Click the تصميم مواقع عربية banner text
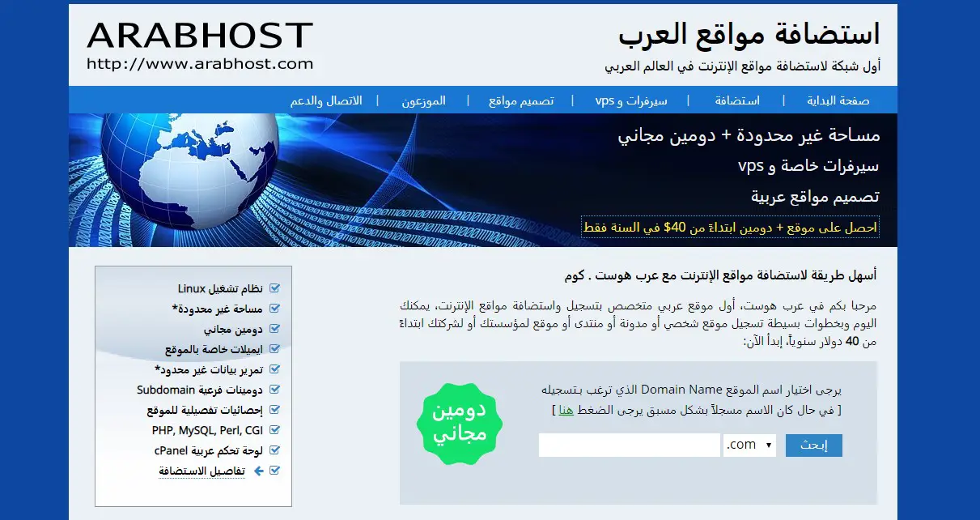Screen dimensions: 980x520 click(815, 197)
